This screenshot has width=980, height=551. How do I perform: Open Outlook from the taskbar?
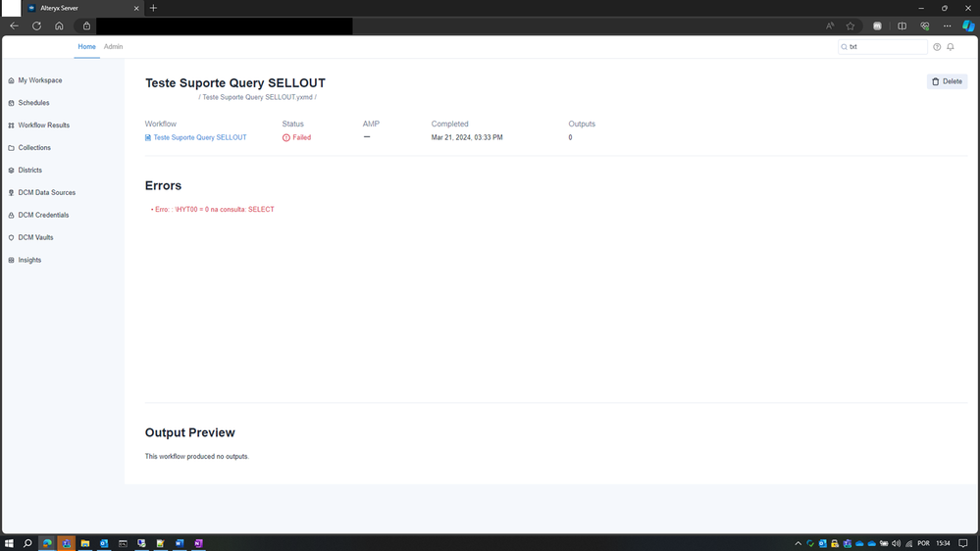104,543
